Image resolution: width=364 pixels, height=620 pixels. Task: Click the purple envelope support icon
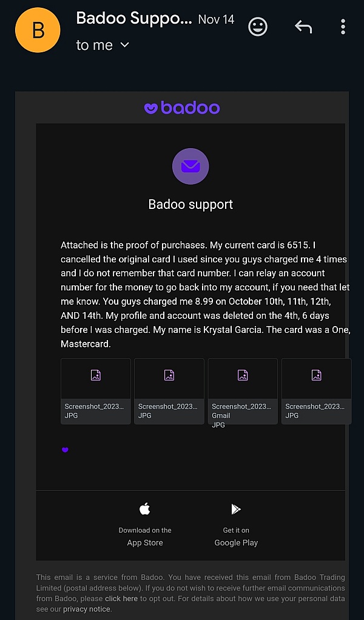190,166
